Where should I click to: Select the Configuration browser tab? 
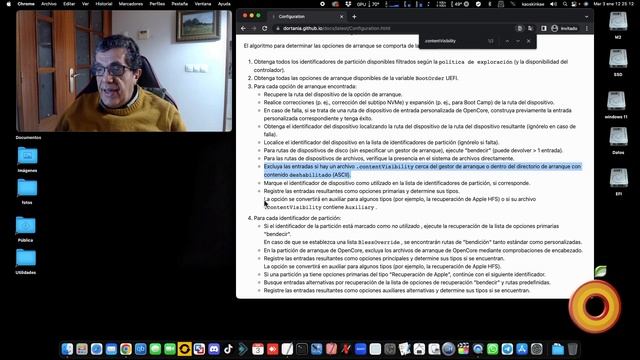coord(308,17)
